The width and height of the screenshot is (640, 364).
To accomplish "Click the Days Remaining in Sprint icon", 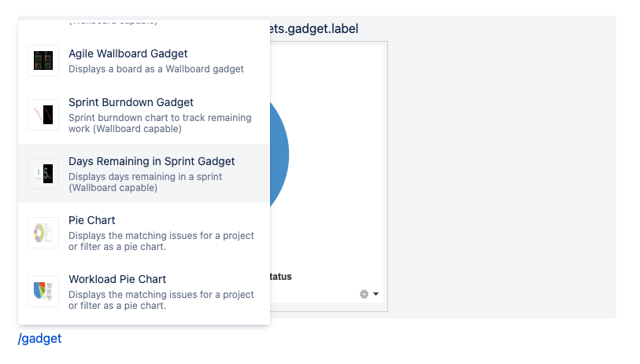I will point(43,174).
